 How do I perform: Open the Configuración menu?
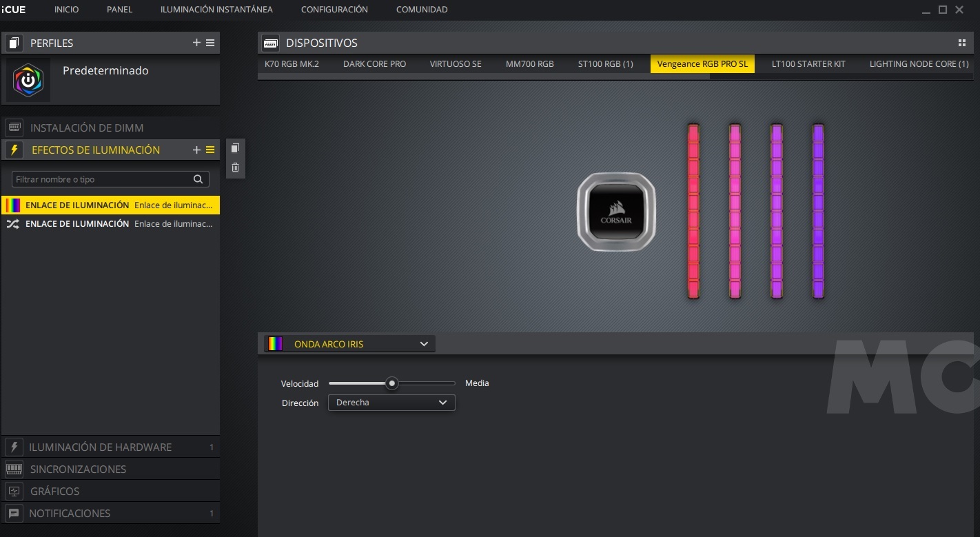coord(334,10)
